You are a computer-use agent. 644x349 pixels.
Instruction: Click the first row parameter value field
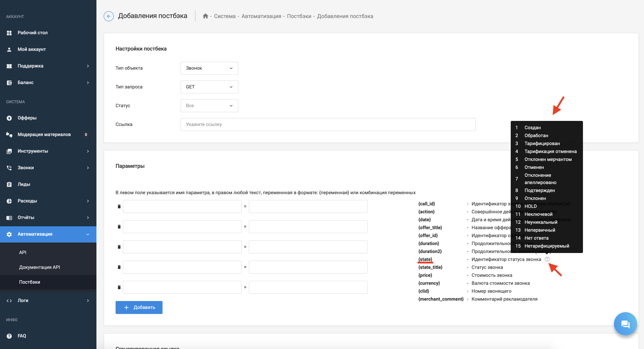point(308,206)
